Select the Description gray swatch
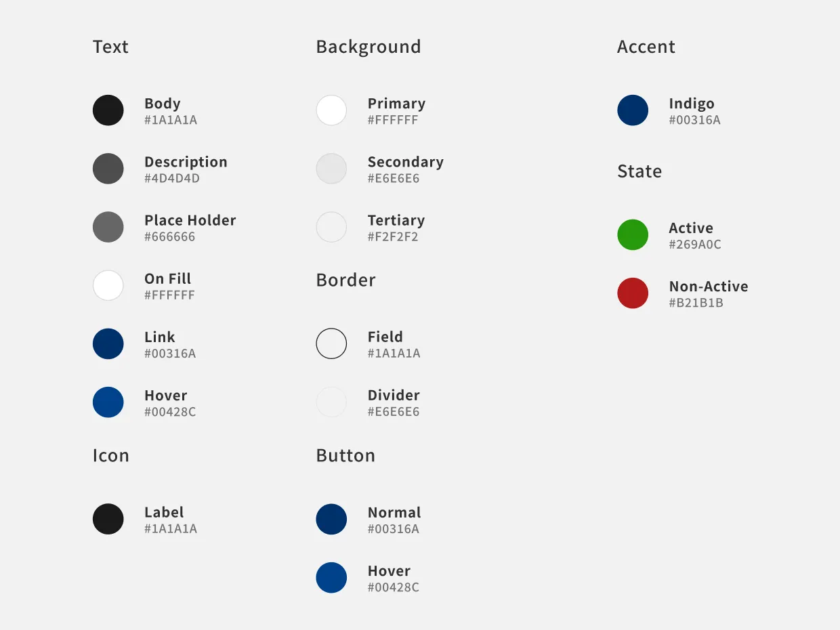 [x=108, y=169]
